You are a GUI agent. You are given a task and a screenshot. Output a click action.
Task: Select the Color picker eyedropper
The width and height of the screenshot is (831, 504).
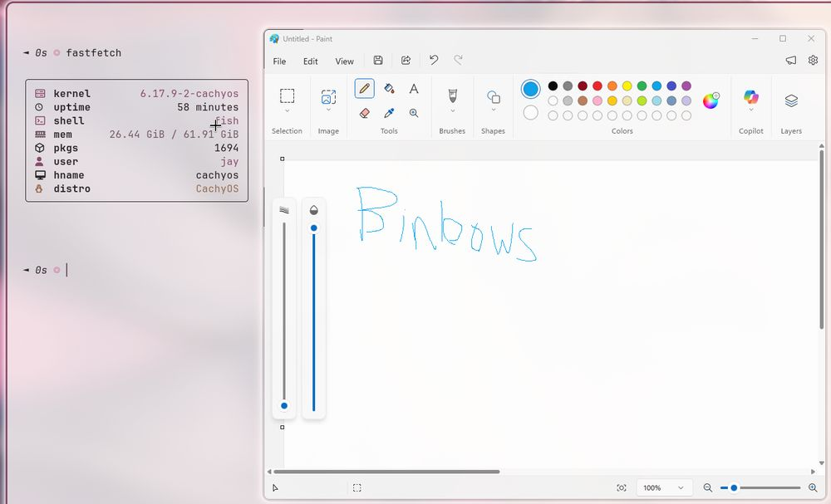(x=389, y=113)
